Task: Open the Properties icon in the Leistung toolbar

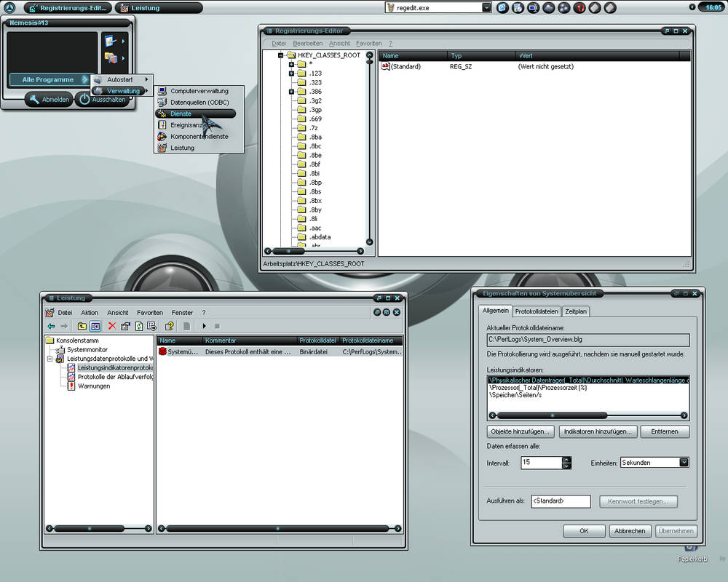Action: [126, 326]
